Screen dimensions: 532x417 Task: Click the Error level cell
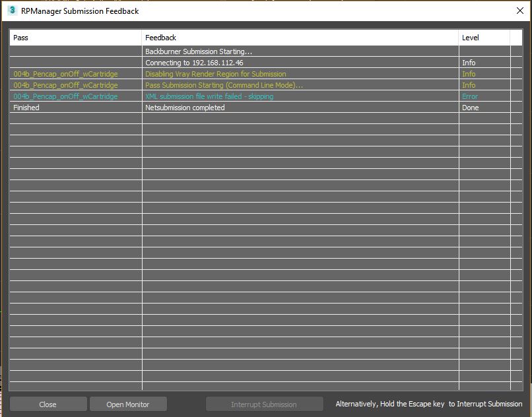470,96
